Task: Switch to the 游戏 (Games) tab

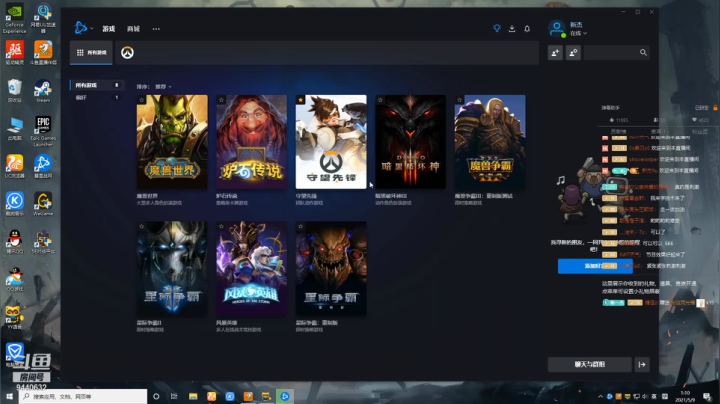Action: tap(109, 28)
